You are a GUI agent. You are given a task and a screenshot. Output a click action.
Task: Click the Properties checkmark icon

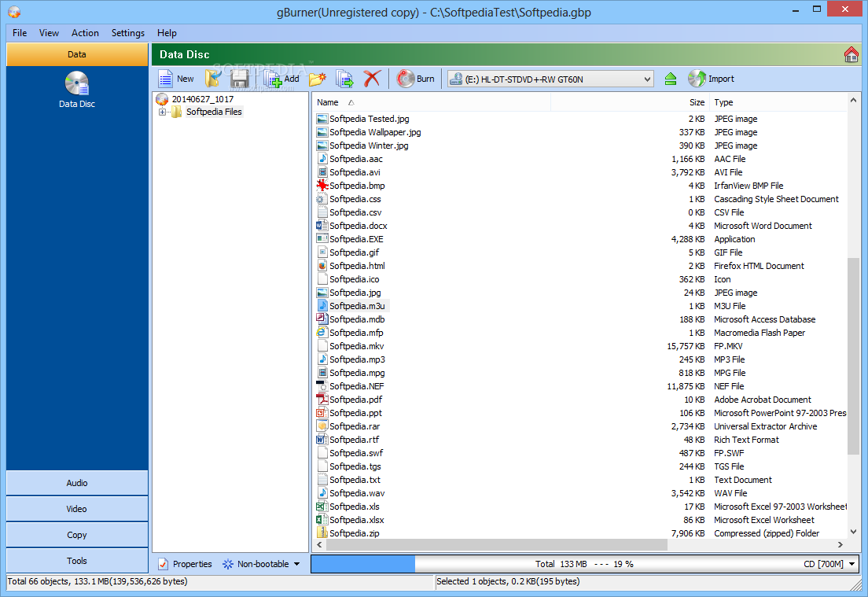164,564
